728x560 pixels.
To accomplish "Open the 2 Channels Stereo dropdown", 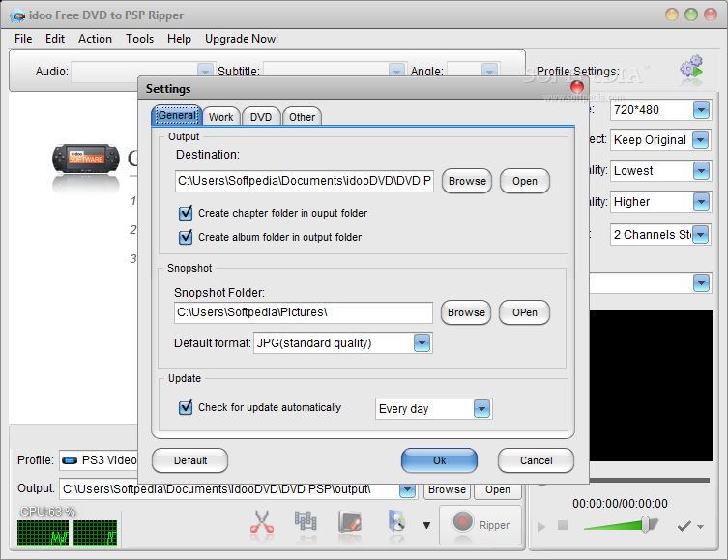I will (x=700, y=235).
